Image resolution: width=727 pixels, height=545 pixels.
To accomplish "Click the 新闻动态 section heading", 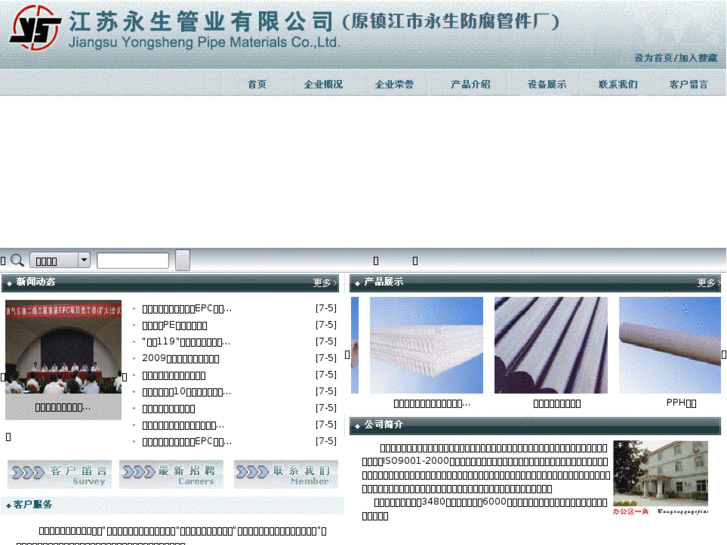I will [36, 282].
